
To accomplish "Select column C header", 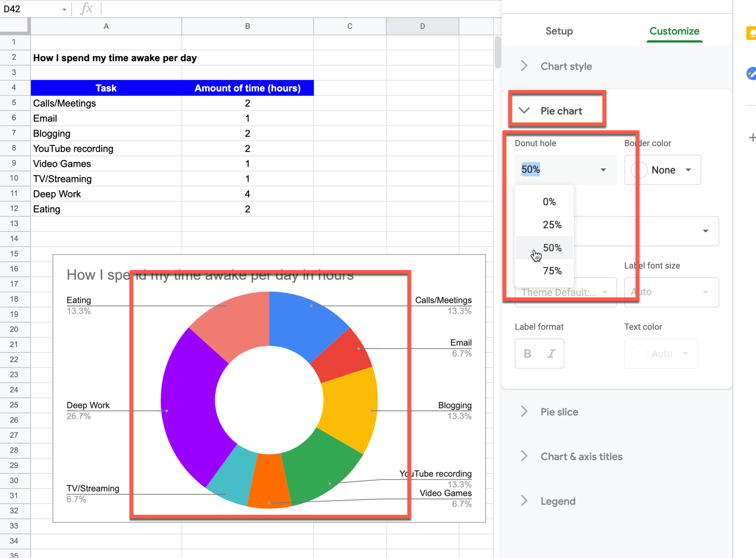I will tap(350, 26).
